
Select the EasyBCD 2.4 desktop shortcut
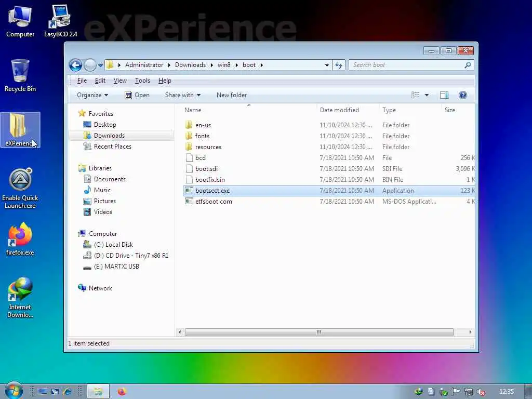(60, 21)
